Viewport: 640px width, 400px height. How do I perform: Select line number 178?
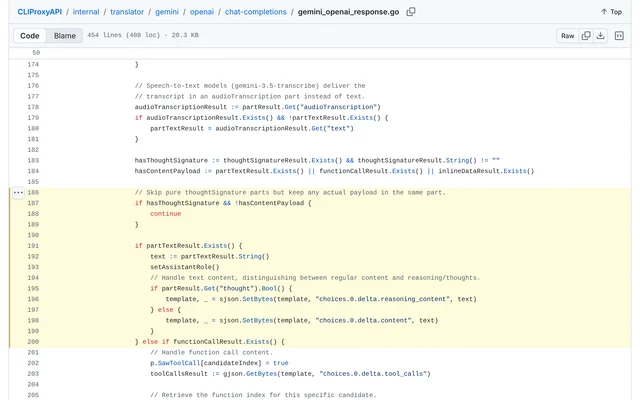pos(33,107)
